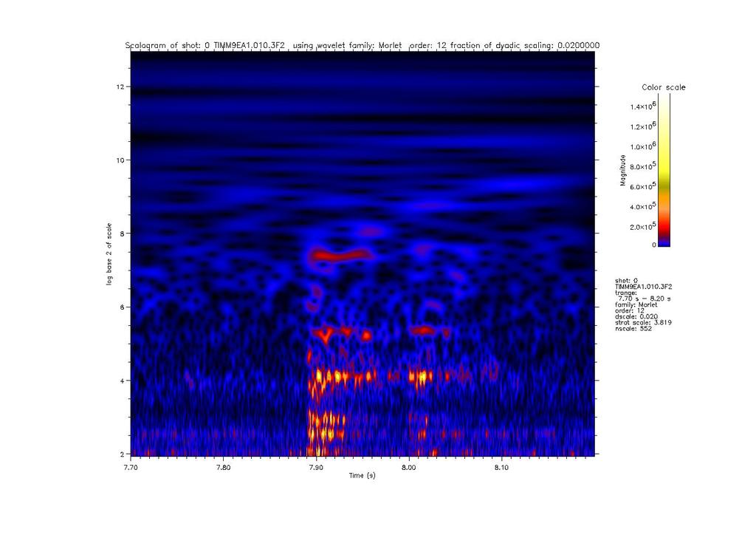This screenshot has width=756, height=535.
Task: Click the 'Magnitude' color bar label
Action: [x=622, y=170]
